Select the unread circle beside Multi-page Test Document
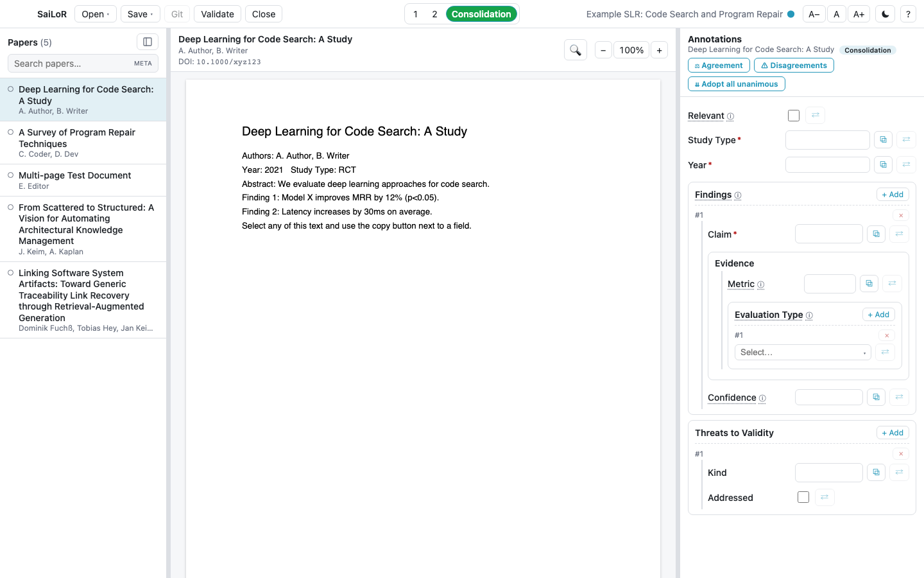 11,175
